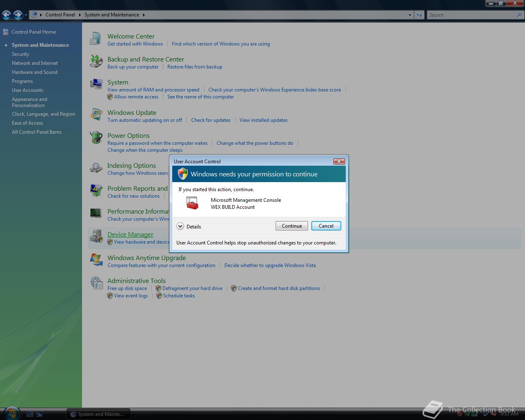Click the shield icon in UAC header
525x420 pixels.
pyautogui.click(x=183, y=174)
